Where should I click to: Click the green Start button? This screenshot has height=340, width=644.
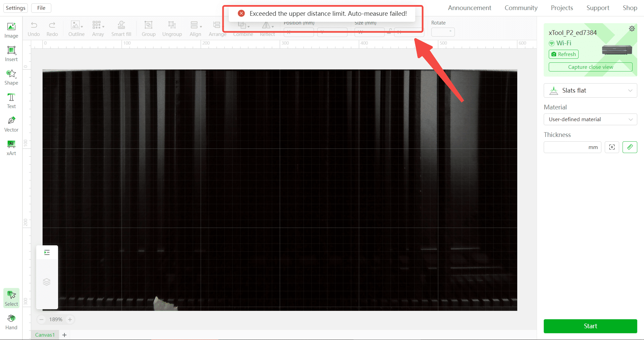point(590,326)
